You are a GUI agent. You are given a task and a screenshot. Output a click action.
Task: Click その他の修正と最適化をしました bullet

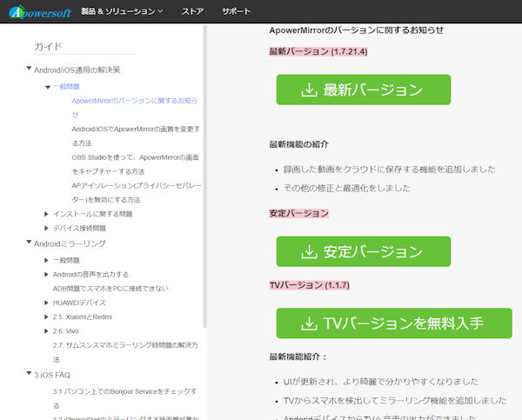pyautogui.click(x=347, y=188)
